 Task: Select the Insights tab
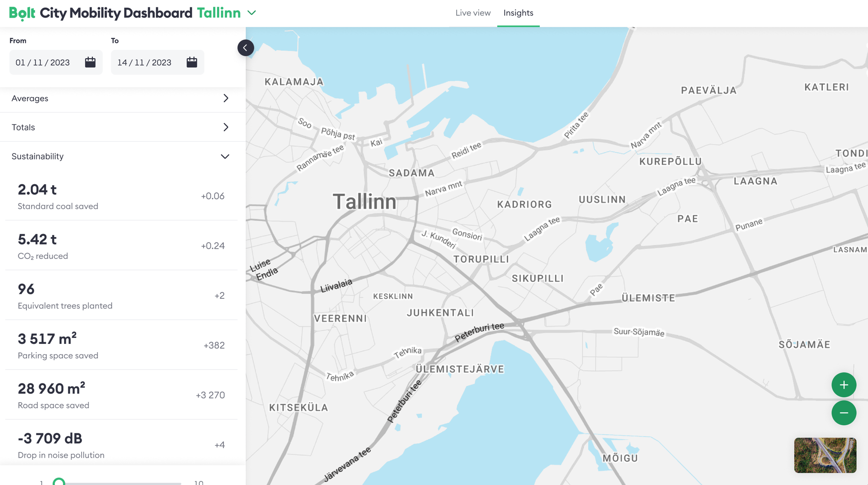click(x=518, y=13)
